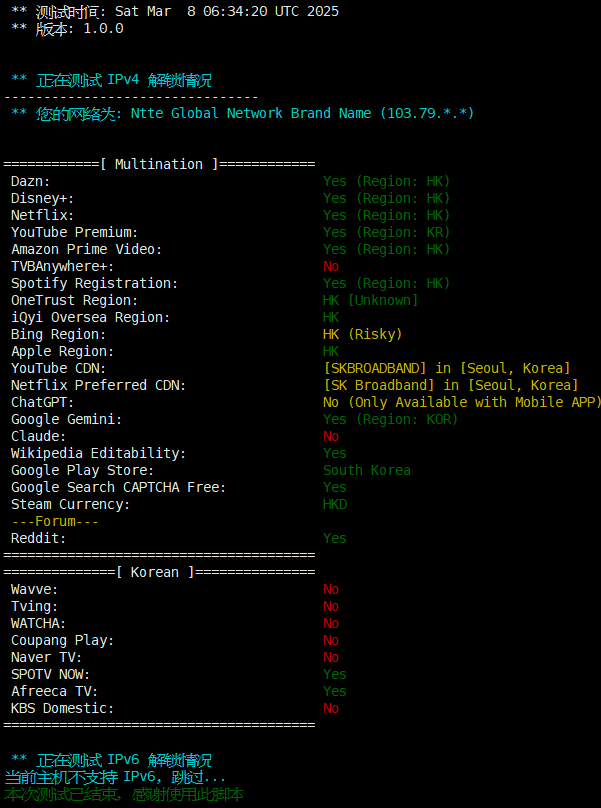Image resolution: width=601 pixels, height=808 pixels.
Task: Click the 'Afreeca TV:' label
Action: [55, 692]
